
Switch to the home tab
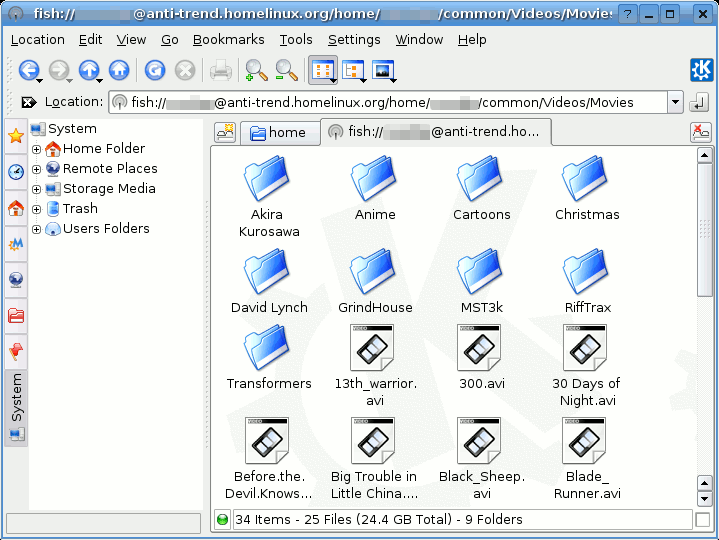(x=280, y=133)
